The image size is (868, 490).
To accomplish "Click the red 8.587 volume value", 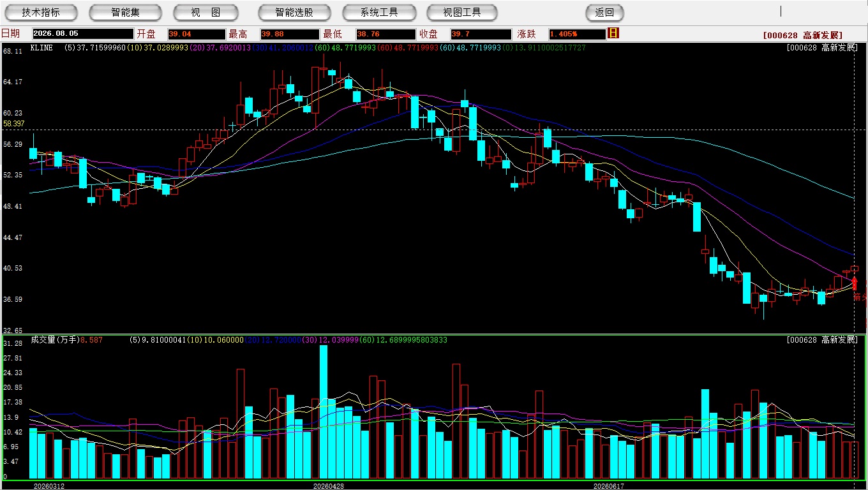I will 91,340.
